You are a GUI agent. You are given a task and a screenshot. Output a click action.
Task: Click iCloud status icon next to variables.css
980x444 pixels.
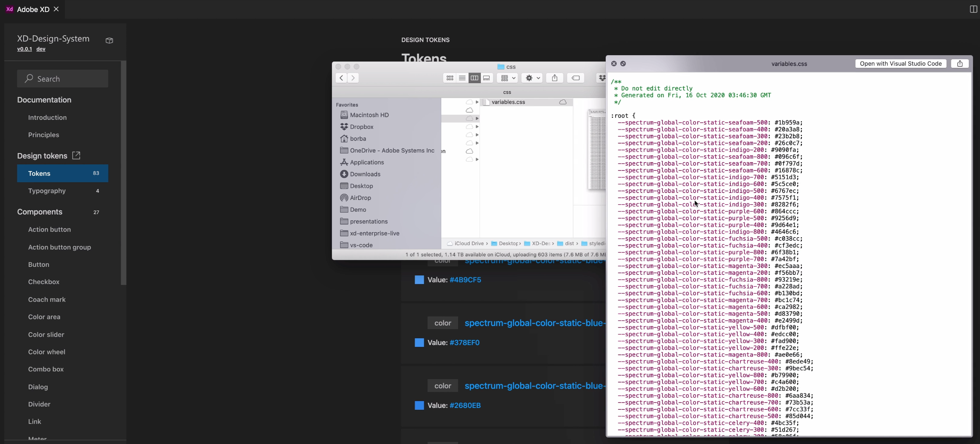click(563, 102)
